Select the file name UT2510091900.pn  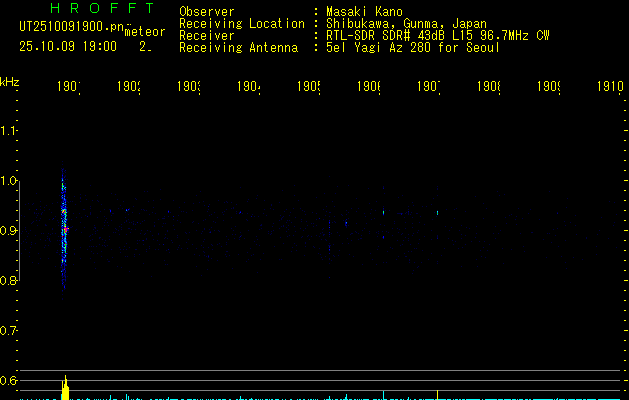click(x=72, y=27)
